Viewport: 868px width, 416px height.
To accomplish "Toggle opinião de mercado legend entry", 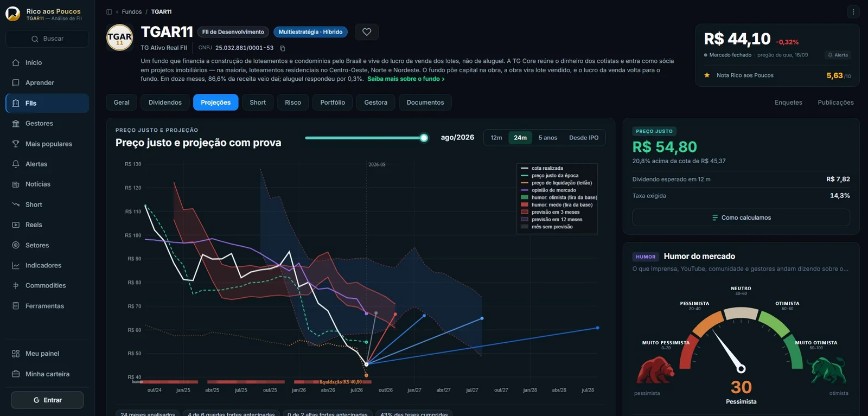I will pos(548,190).
